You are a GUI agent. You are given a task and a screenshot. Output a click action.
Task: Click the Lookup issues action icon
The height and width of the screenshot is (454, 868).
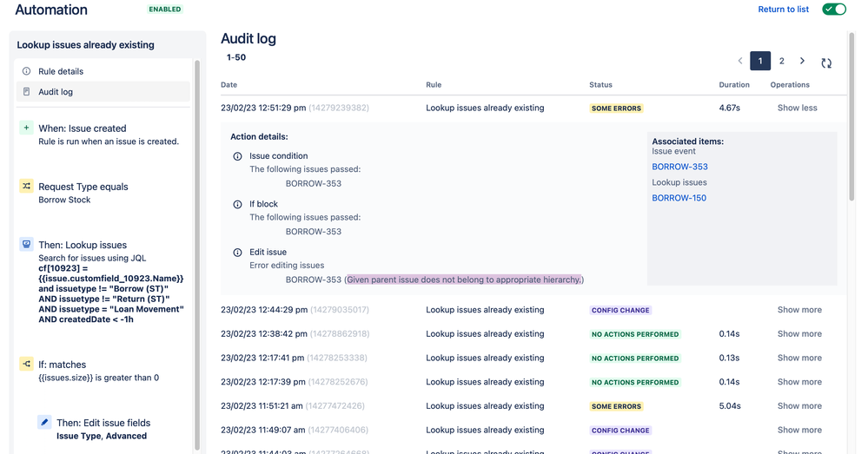point(26,244)
